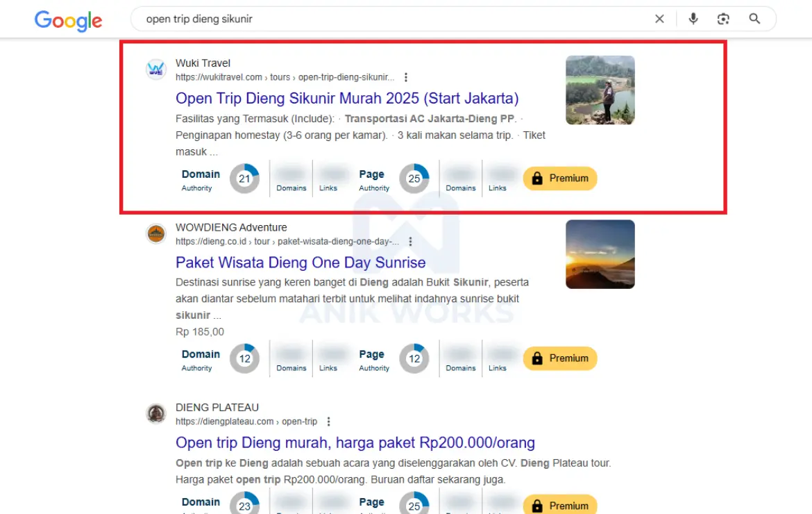Click the Google logo
This screenshot has width=812, height=514.
[68, 20]
